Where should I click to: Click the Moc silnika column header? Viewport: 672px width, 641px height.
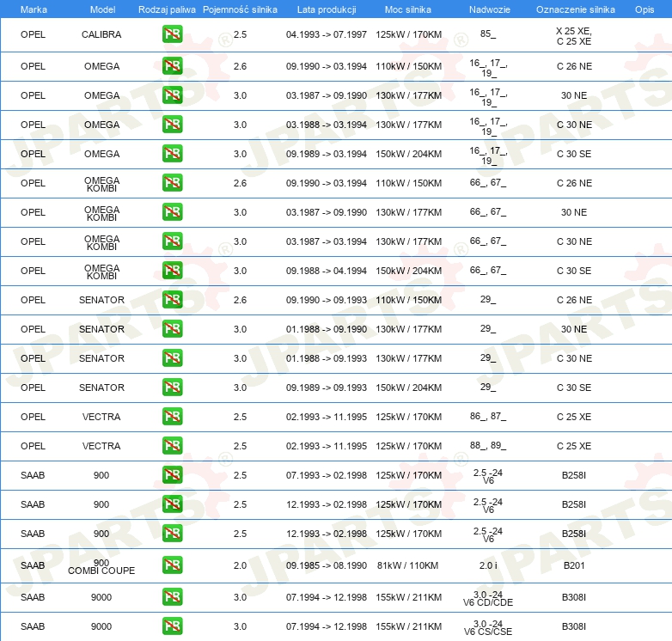[x=408, y=9]
